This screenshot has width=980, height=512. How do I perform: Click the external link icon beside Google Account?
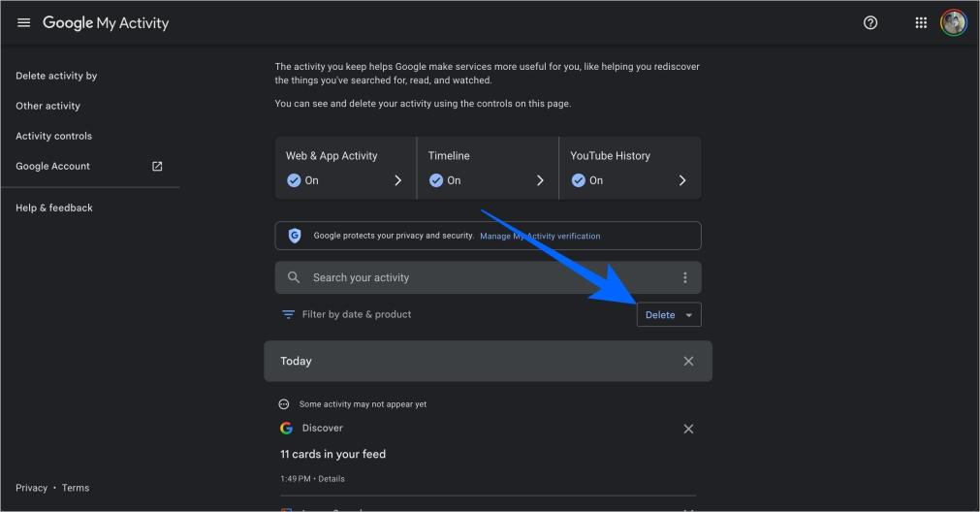click(157, 166)
